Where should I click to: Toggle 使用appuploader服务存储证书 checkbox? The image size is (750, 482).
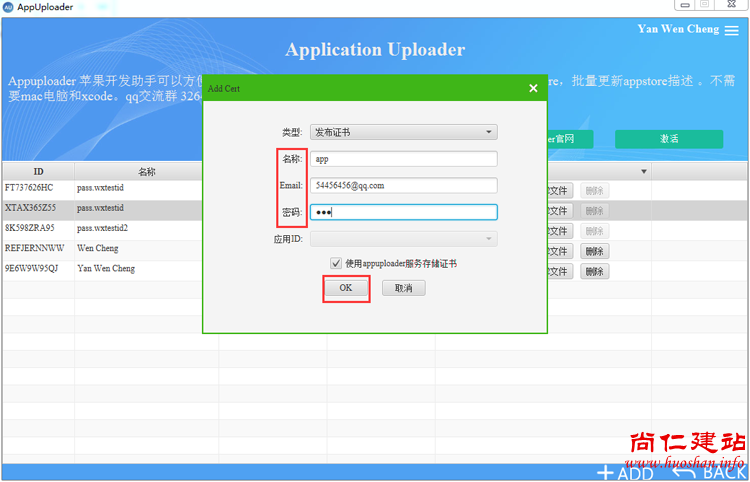click(x=336, y=263)
